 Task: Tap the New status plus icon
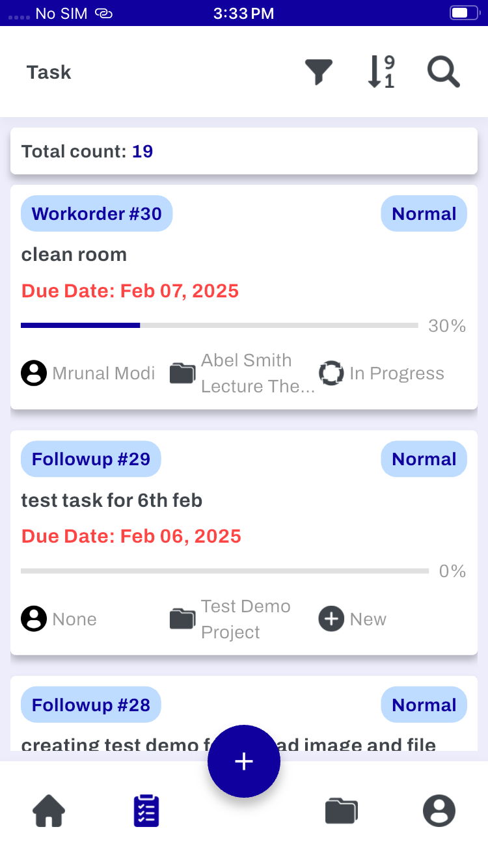(331, 619)
